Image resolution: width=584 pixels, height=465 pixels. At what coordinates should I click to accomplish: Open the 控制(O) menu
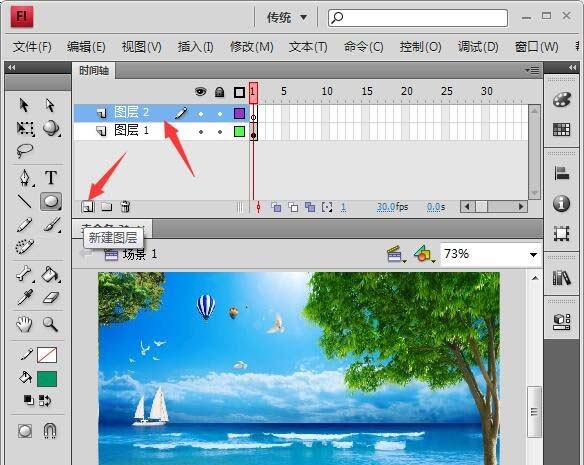(420, 47)
